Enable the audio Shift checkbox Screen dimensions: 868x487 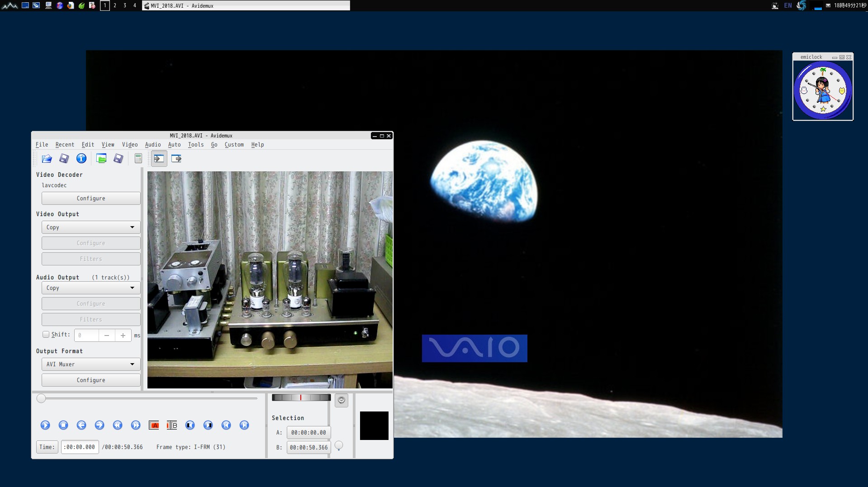tap(46, 335)
